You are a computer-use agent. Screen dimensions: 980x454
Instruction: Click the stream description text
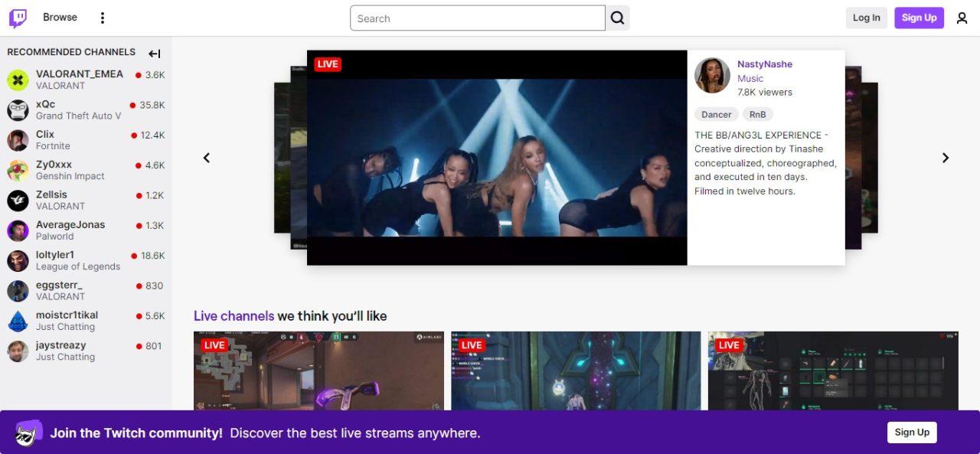click(x=766, y=163)
